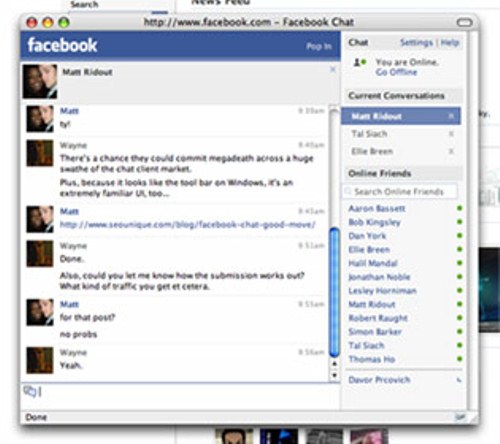Open Ellie Breen in Online Friends list
Viewport: 500px width, 444px height.
(369, 250)
